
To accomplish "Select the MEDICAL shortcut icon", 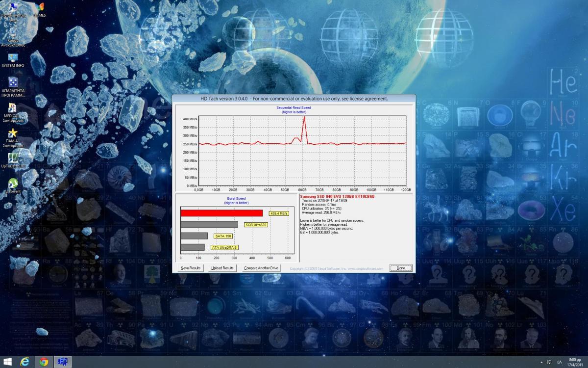I will [x=13, y=112].
